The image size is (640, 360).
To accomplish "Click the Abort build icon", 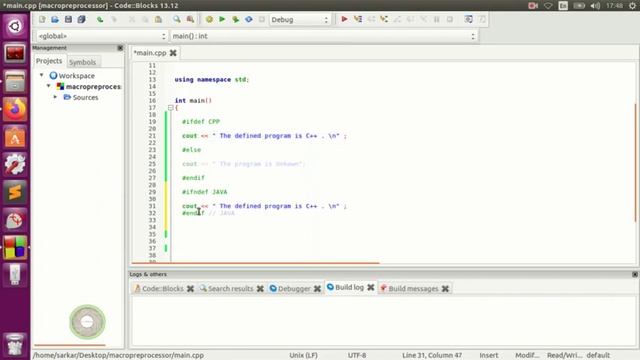I will click(262, 19).
